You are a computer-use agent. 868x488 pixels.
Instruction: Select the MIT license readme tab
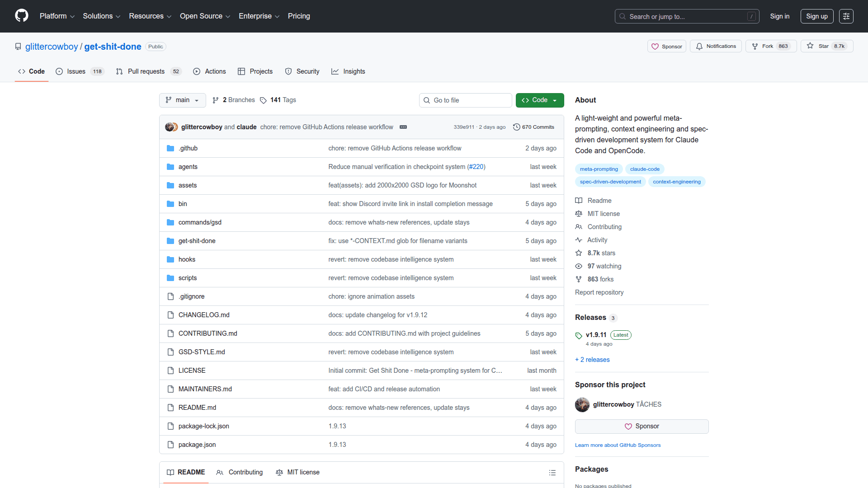[297, 472]
